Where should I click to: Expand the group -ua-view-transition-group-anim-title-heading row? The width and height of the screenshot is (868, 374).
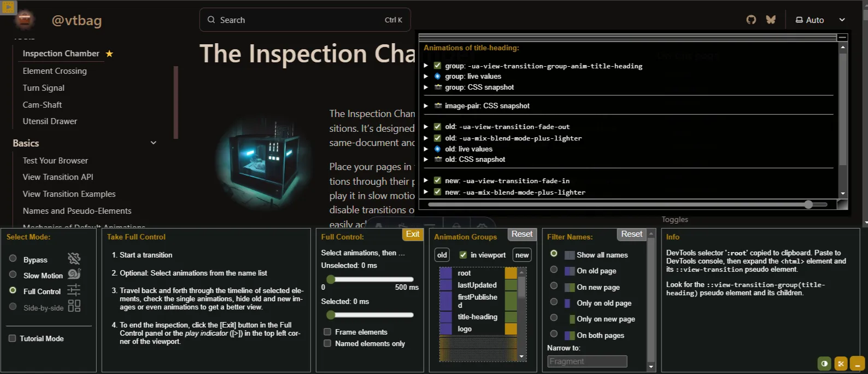tap(426, 66)
